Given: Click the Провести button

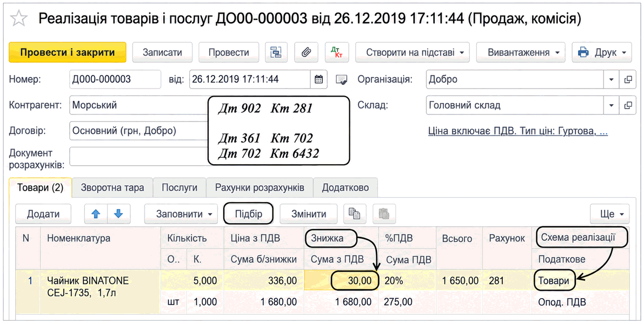Looking at the screenshot, I should 229,52.
